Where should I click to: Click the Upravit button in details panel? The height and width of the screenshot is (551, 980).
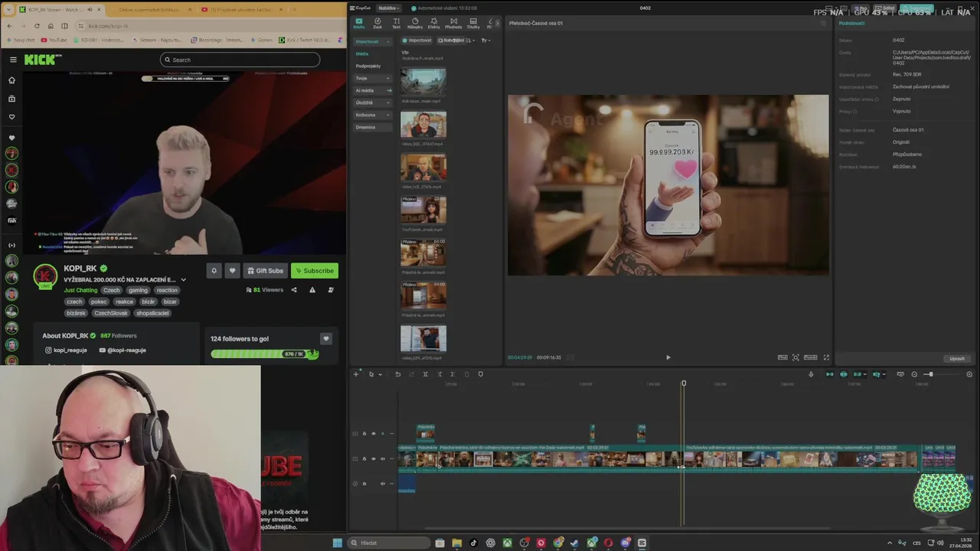(957, 358)
